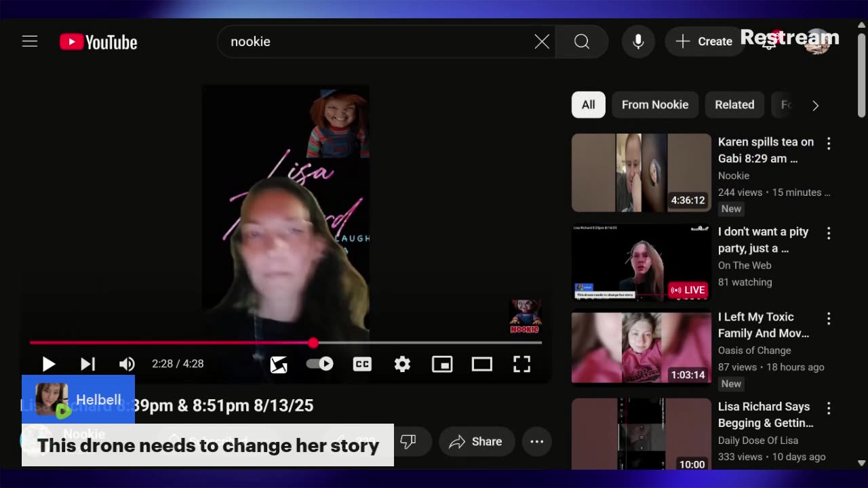The height and width of the screenshot is (488, 868).
Task: Select the Related filter chip
Action: (x=734, y=105)
